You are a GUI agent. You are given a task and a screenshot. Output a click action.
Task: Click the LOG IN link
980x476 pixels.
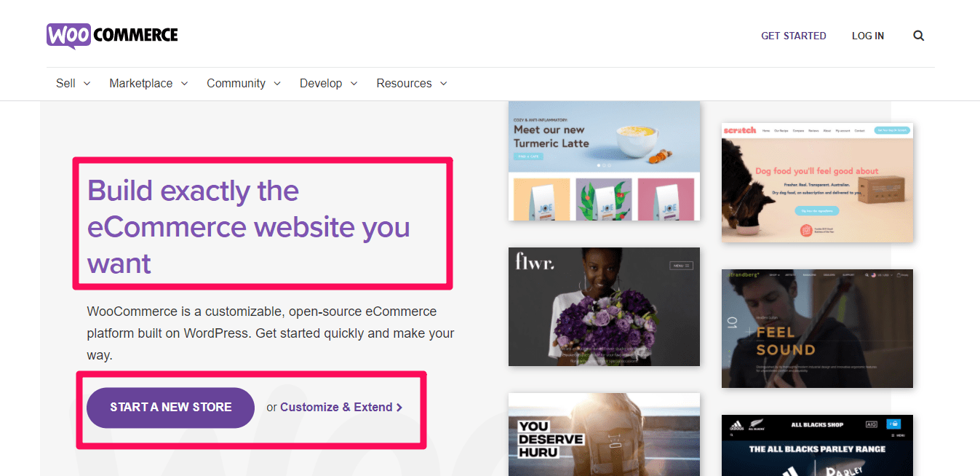pos(867,36)
